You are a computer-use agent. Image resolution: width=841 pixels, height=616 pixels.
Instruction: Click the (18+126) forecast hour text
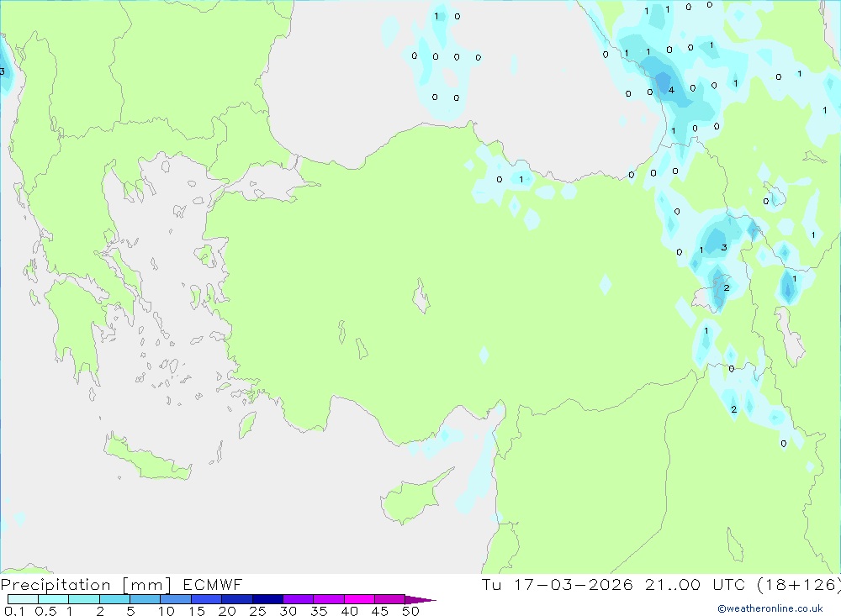coord(799,584)
